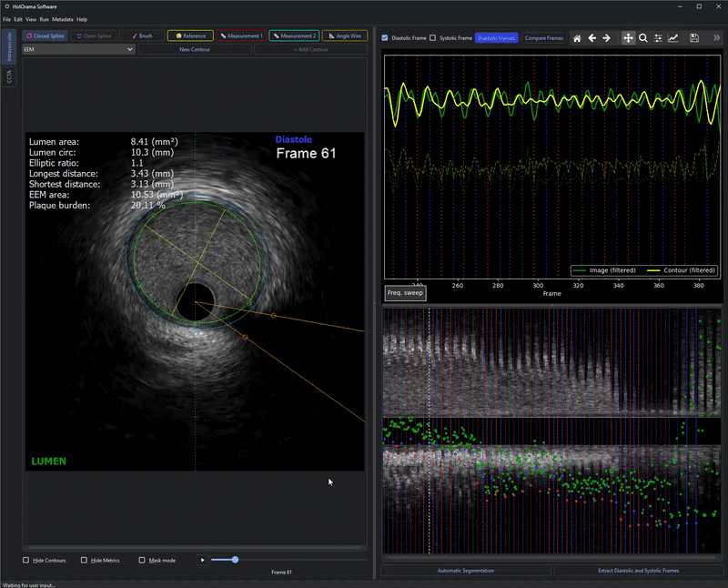Click the Freq. sweep button

pyautogui.click(x=405, y=293)
